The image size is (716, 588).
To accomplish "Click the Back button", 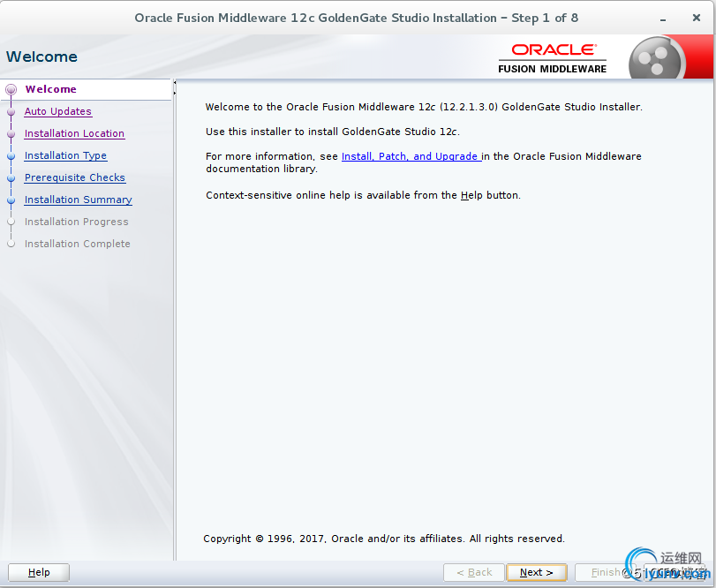I will point(474,572).
